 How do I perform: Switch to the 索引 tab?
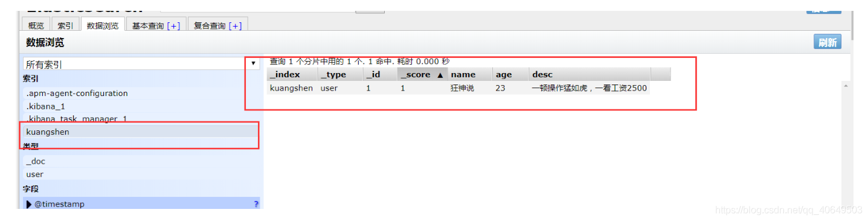66,25
